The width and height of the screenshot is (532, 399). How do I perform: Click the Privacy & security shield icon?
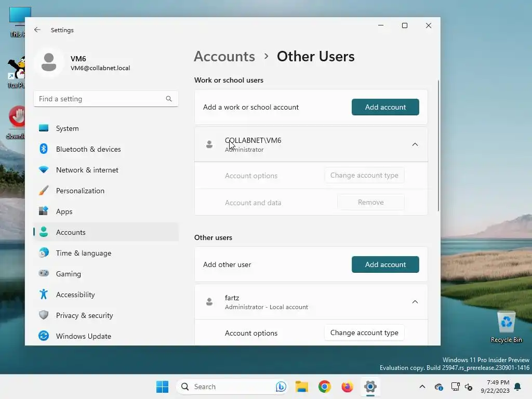[44, 315]
